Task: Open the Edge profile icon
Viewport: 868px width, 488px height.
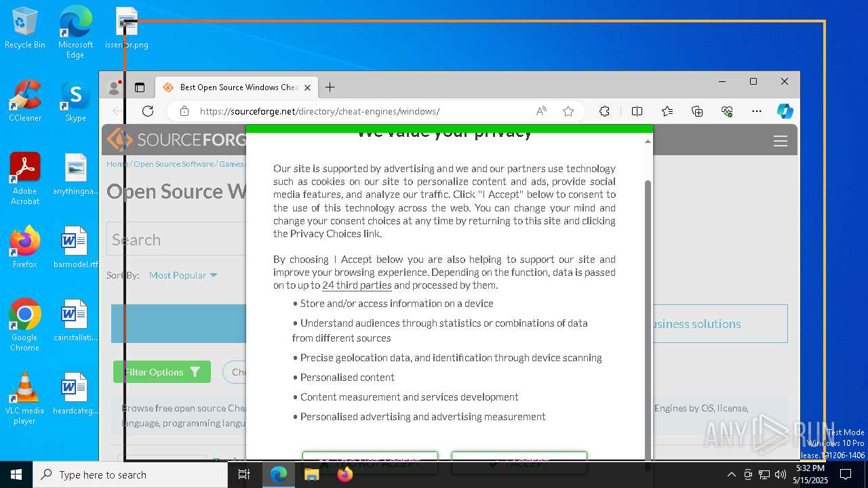Action: coord(115,87)
